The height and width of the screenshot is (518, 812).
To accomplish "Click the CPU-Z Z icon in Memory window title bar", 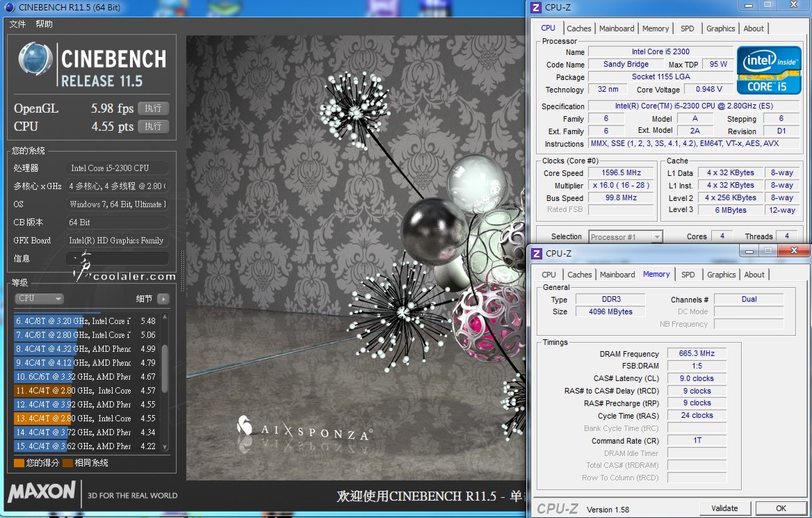I will click(537, 253).
